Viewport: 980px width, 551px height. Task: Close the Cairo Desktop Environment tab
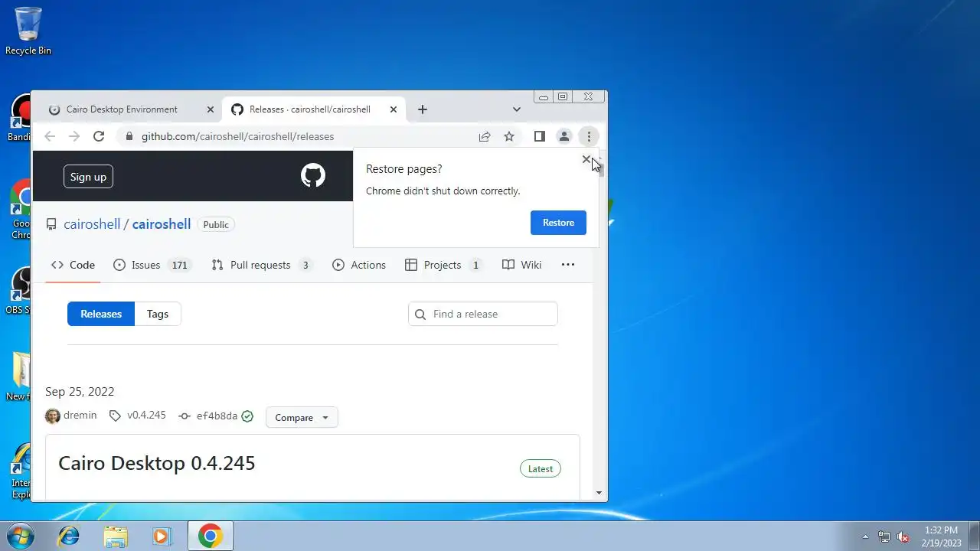click(x=211, y=109)
